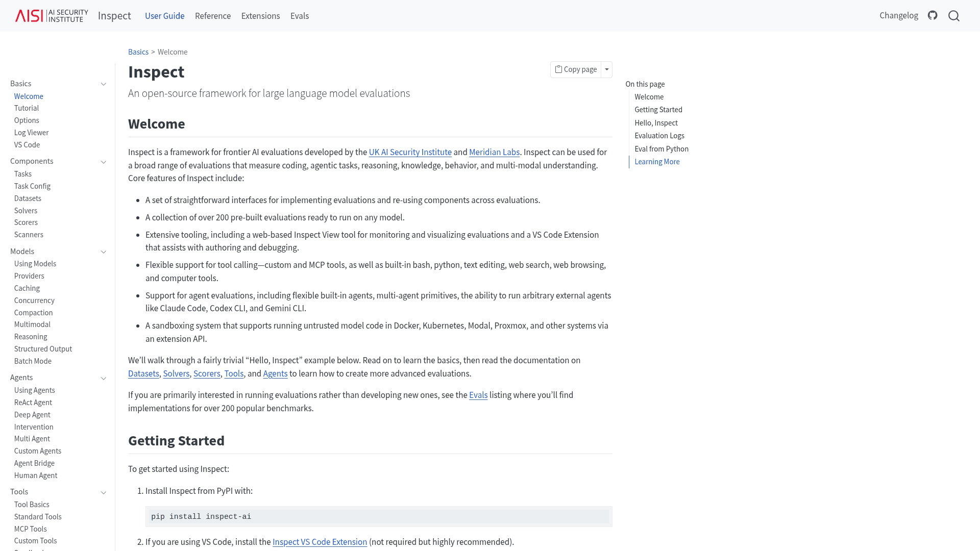Open the Reference nav tab
This screenshot has width=980, height=551.
pyautogui.click(x=213, y=16)
